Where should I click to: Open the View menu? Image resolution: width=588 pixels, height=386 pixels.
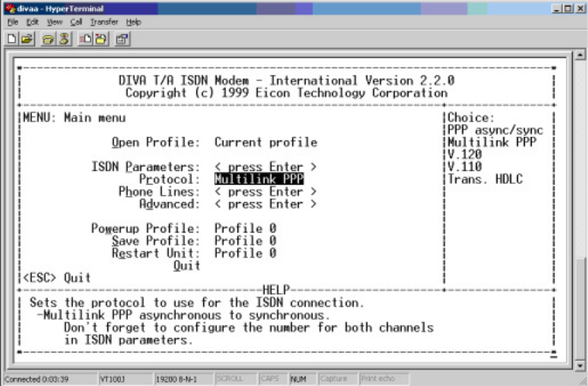tap(54, 22)
